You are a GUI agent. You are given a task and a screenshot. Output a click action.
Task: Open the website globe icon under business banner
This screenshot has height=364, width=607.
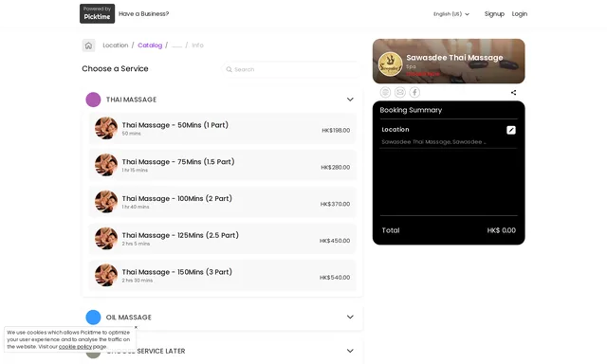[x=385, y=92]
